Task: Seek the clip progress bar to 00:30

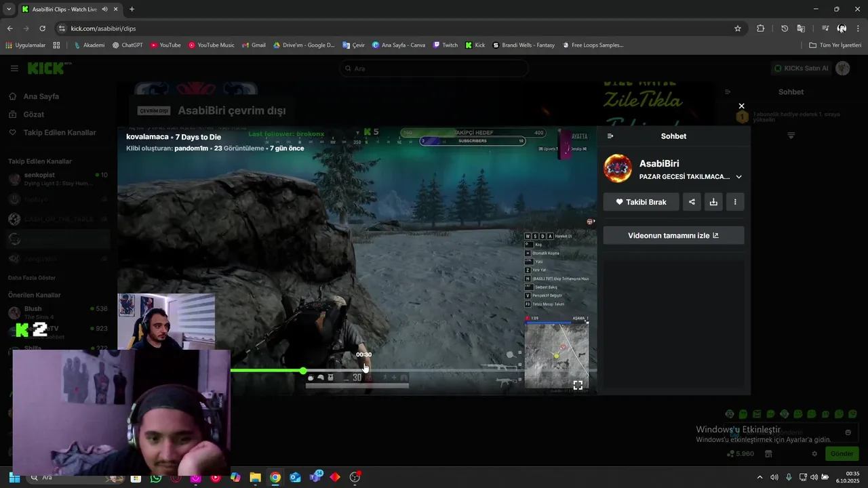Action: click(364, 370)
